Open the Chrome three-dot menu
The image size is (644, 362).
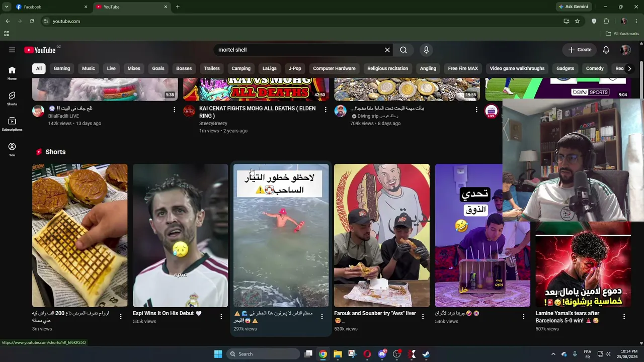click(x=636, y=21)
